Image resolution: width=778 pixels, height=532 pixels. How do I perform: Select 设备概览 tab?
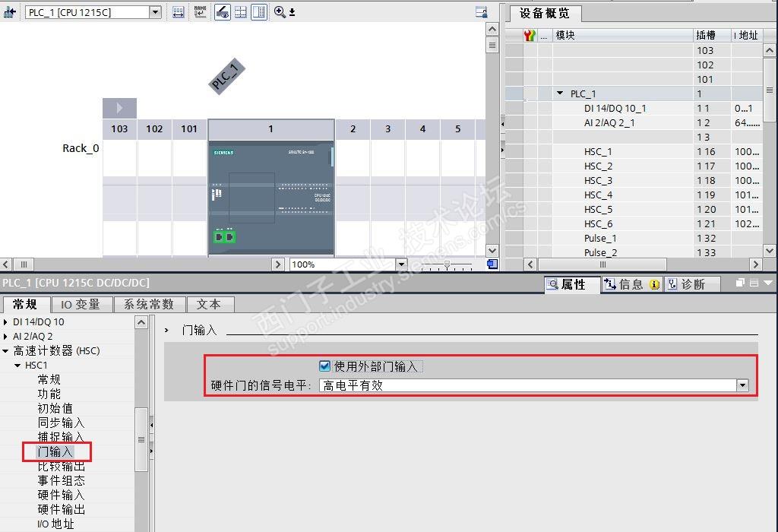tap(545, 14)
